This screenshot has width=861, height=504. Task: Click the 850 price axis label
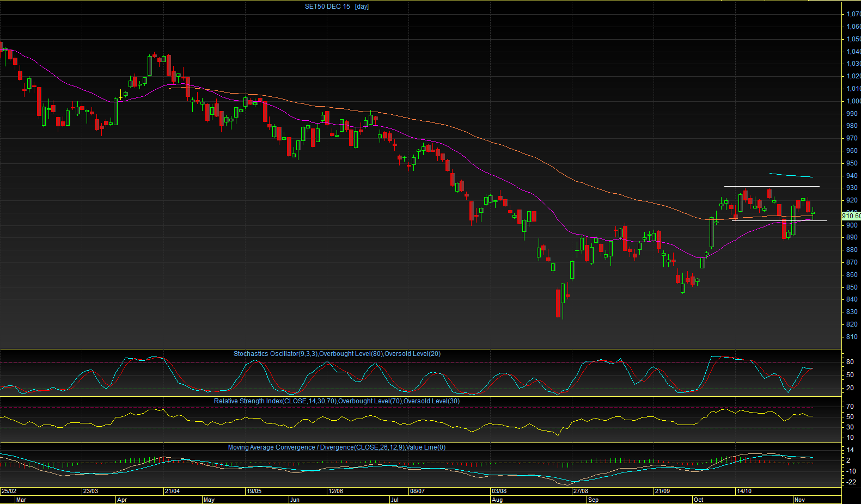click(852, 287)
